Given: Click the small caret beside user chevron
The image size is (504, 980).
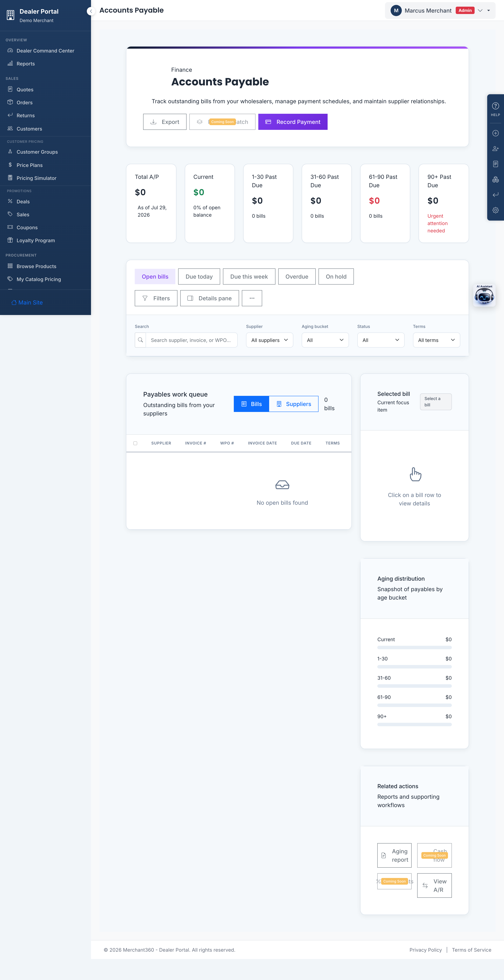Looking at the screenshot, I should pyautogui.click(x=489, y=11).
